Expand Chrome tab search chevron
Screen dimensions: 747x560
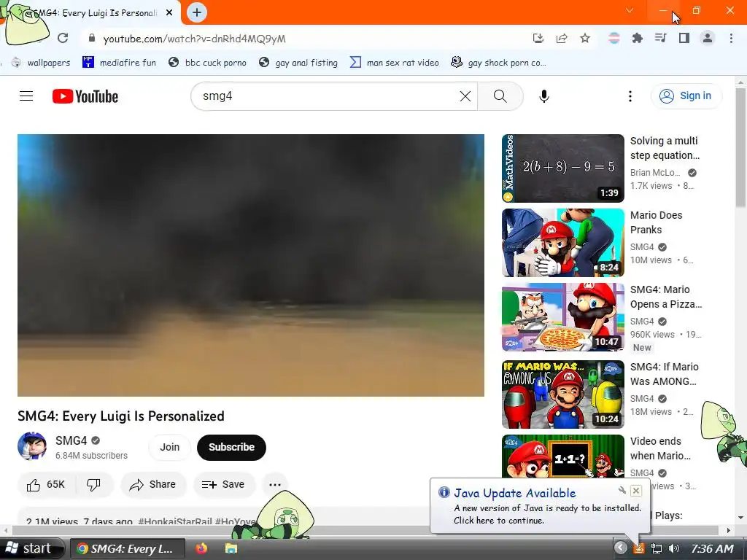(630, 10)
